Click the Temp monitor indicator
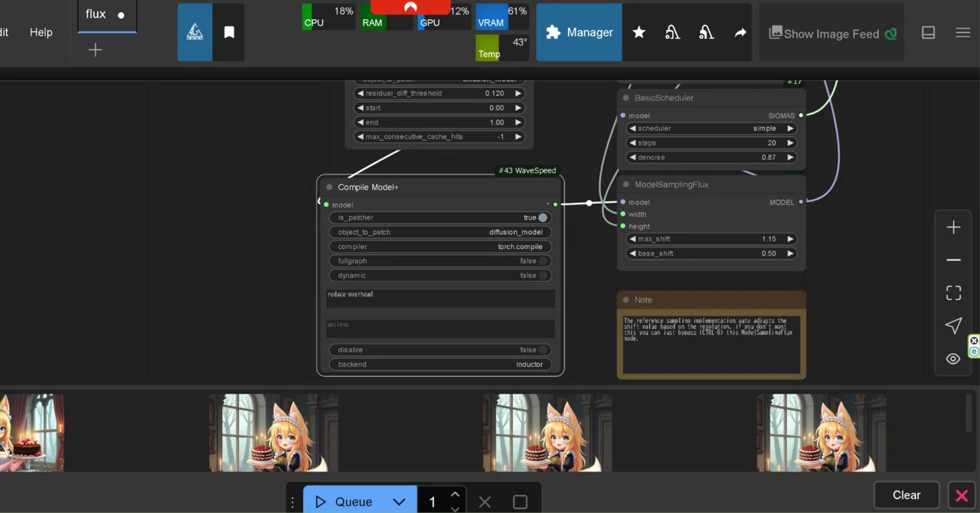Screen dimensions: 980x513 [x=501, y=47]
